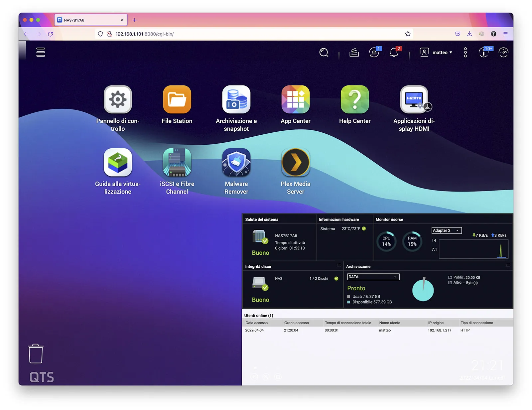
Task: Open the three-dot options menu
Action: (x=465, y=53)
